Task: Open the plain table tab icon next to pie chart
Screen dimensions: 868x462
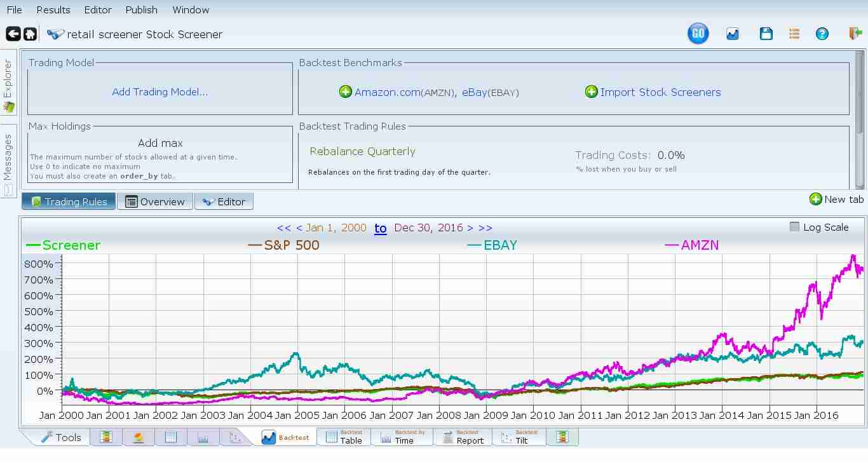Action: pos(170,437)
